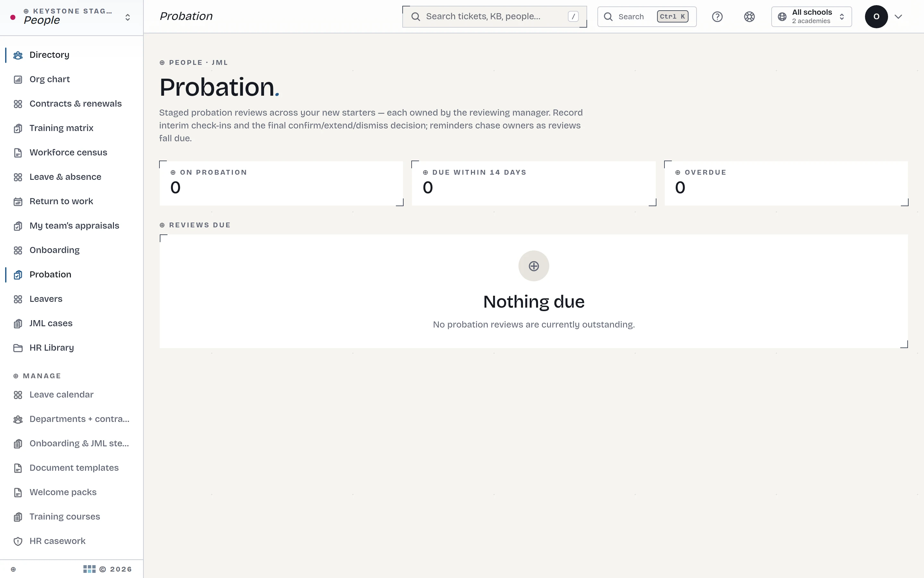Go to Directory in the sidebar

tap(72, 55)
